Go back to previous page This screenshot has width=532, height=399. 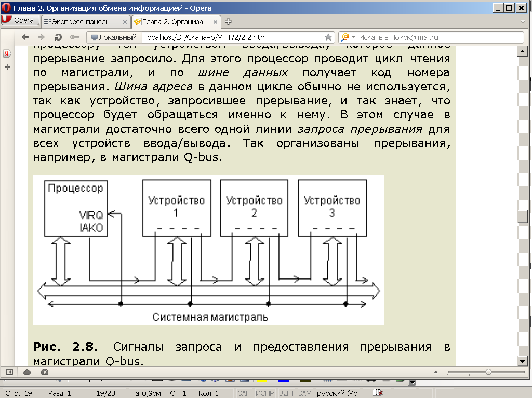[25, 37]
